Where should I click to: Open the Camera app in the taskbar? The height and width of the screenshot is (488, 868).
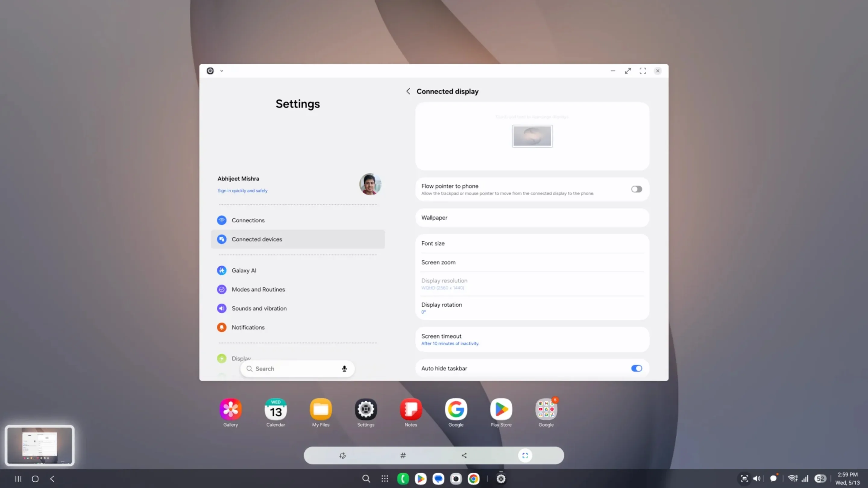[x=456, y=479]
